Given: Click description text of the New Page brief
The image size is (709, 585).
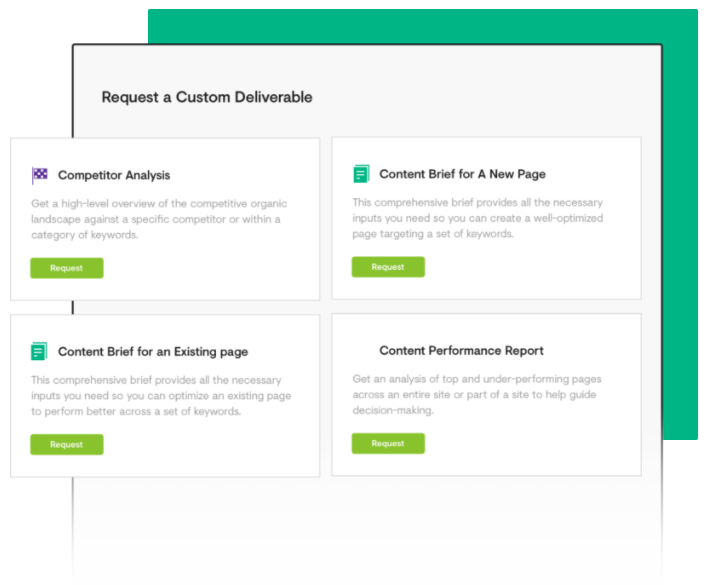Looking at the screenshot, I should coord(478,218).
